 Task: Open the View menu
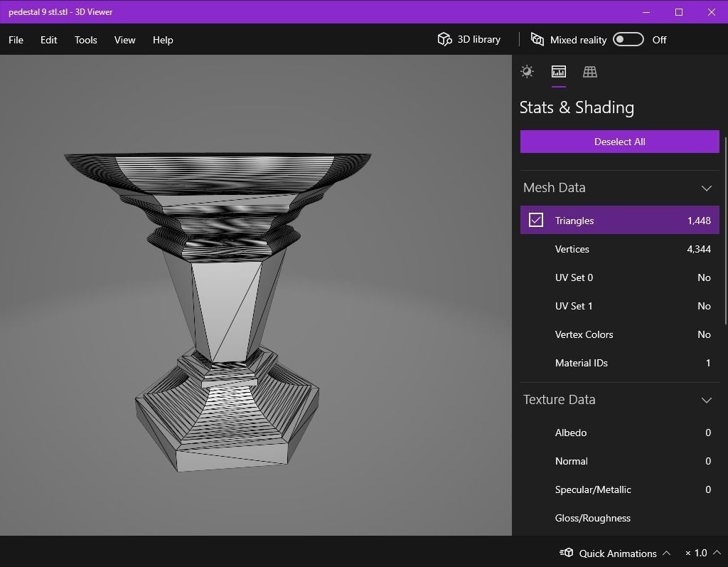(x=125, y=40)
